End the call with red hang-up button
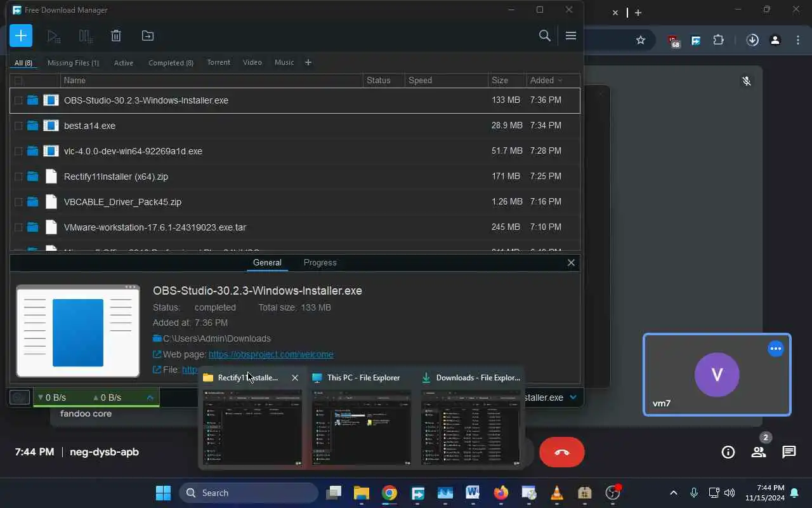The image size is (812, 508). (561, 452)
